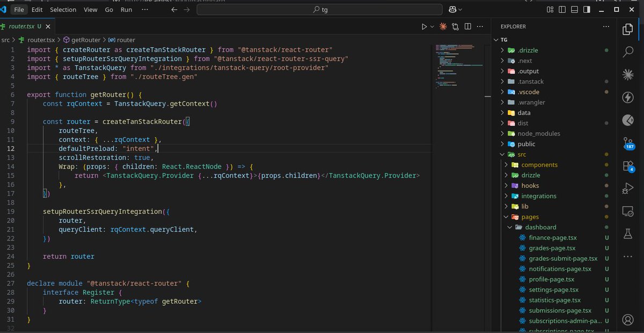
Task: Open Extensions view with 4 badge
Action: coord(628,166)
